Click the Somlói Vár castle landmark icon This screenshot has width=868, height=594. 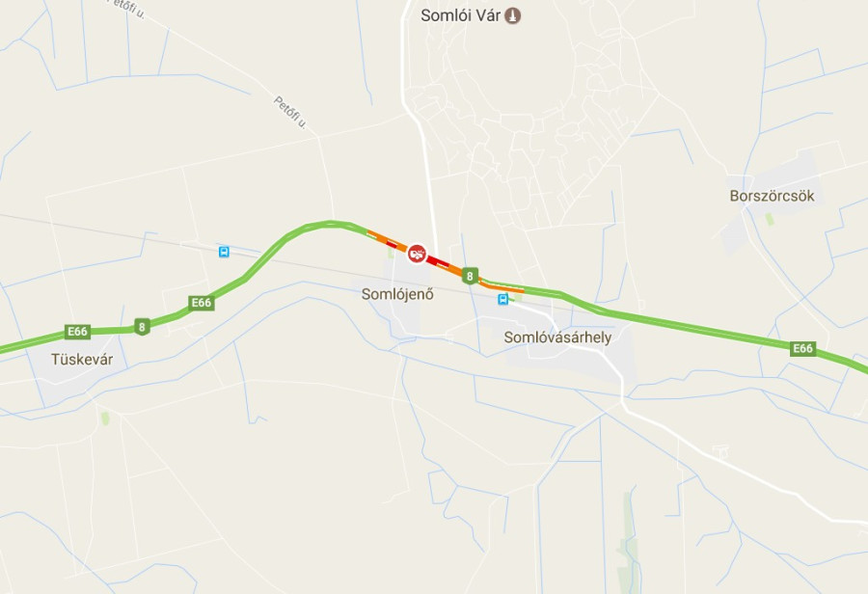tap(513, 15)
